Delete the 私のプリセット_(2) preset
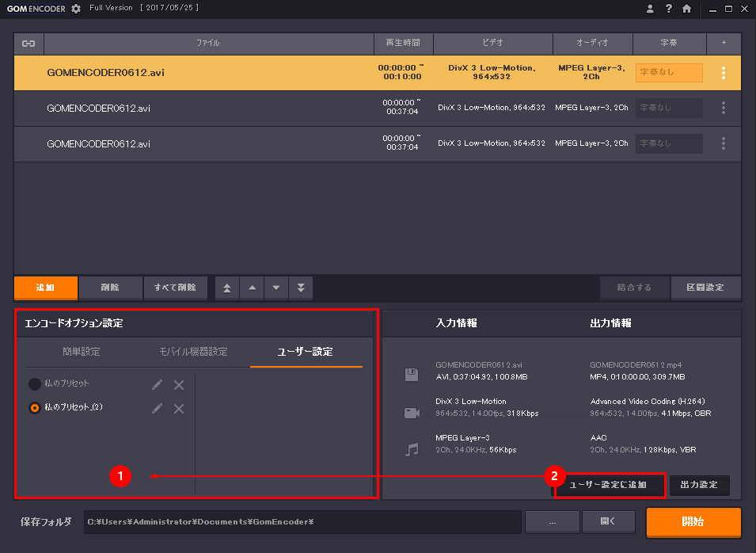Screen dimensions: 756x553 [x=179, y=409]
